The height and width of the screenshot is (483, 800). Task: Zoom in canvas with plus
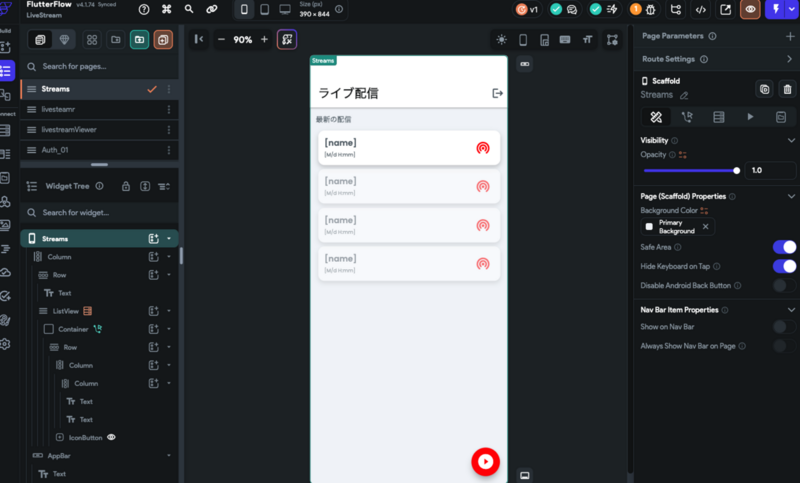(x=264, y=39)
